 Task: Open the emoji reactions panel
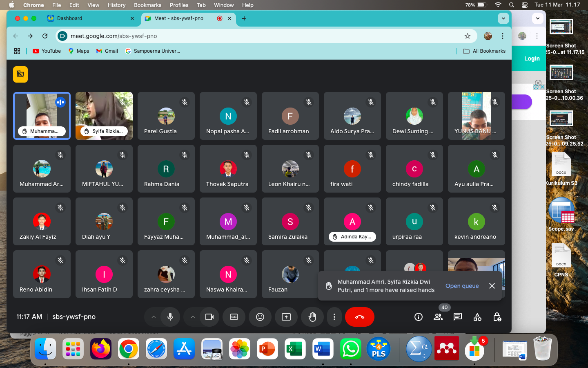[x=260, y=317]
